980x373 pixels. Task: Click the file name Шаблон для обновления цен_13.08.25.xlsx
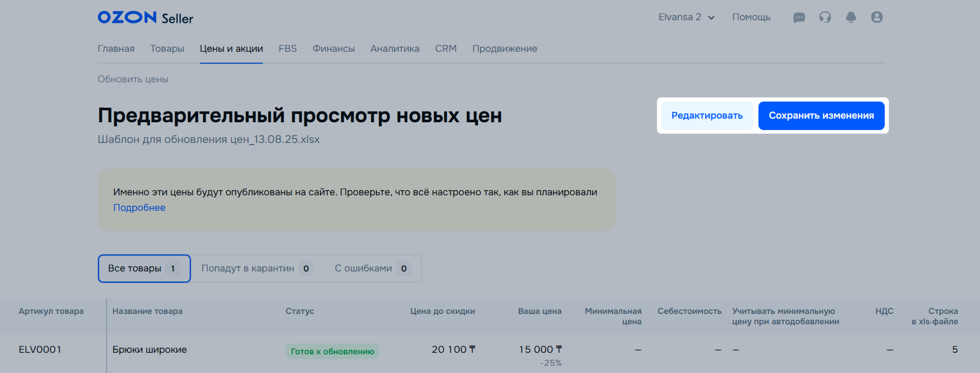[x=208, y=140]
